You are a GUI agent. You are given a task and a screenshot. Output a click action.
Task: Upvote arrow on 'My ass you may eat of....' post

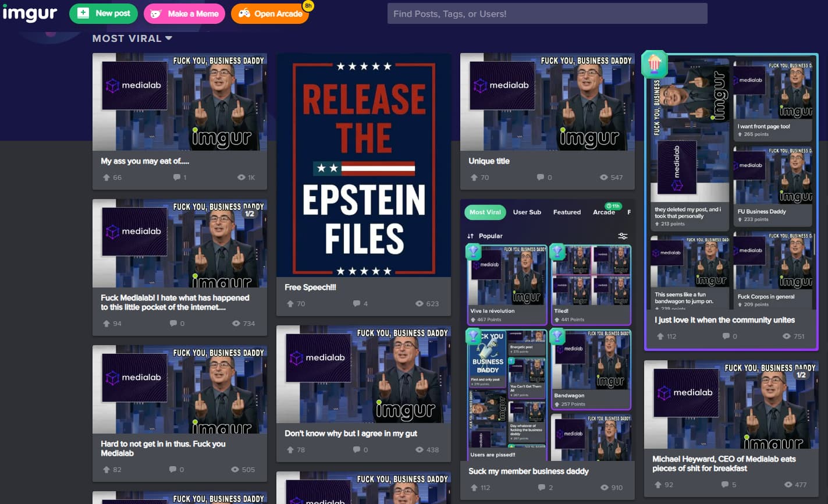[x=106, y=178]
